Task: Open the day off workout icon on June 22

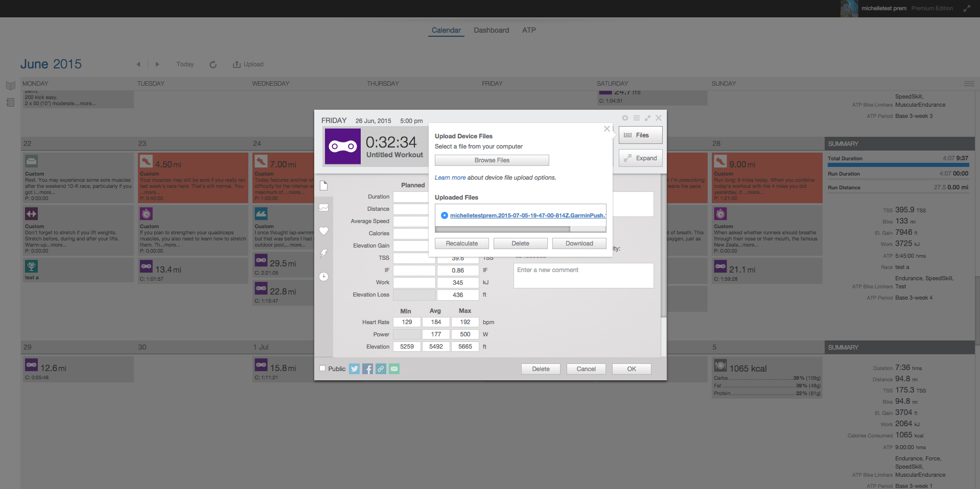Action: (x=31, y=162)
